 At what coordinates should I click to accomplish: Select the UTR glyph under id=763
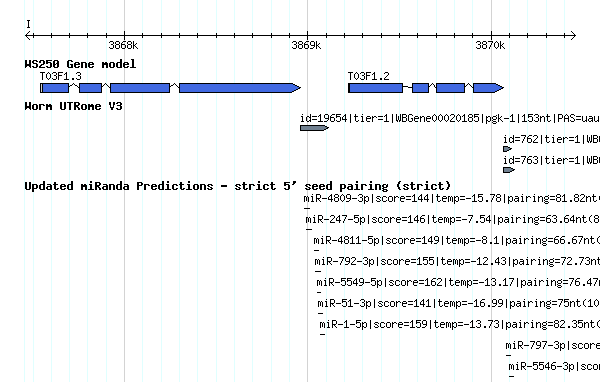(x=509, y=170)
